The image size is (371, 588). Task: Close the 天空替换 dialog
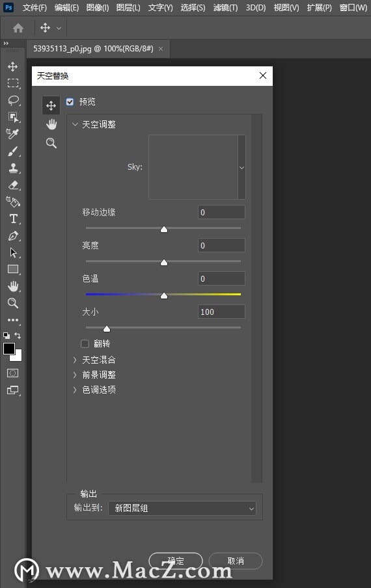point(263,75)
